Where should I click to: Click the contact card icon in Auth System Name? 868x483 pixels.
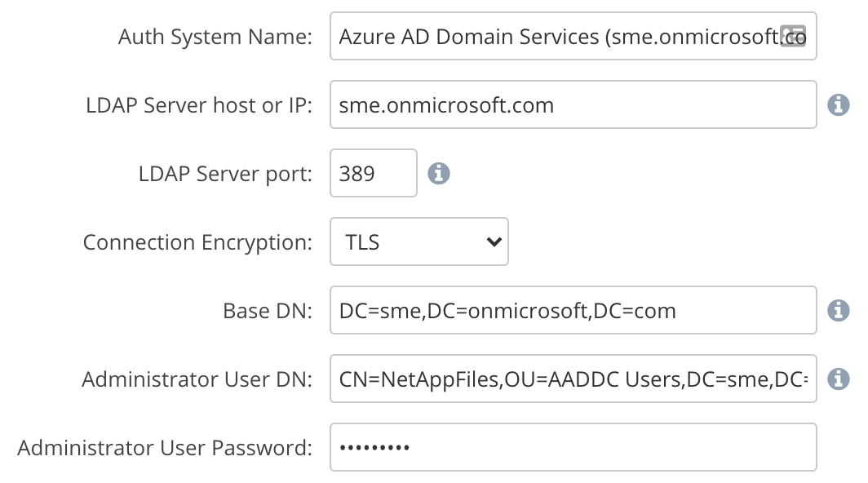792,36
